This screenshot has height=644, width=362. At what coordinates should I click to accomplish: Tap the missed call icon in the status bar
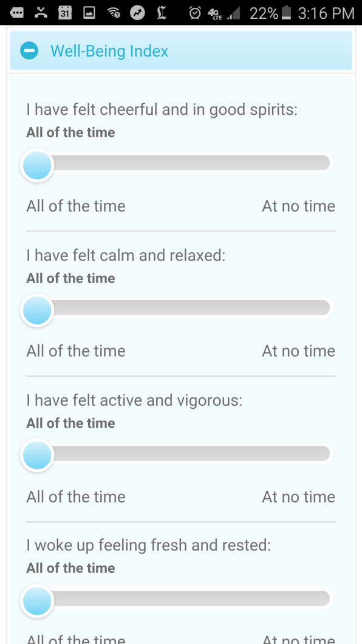point(40,13)
